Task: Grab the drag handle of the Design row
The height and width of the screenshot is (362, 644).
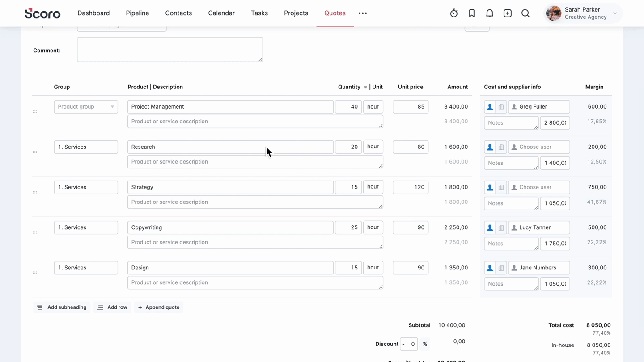Action: (x=35, y=272)
